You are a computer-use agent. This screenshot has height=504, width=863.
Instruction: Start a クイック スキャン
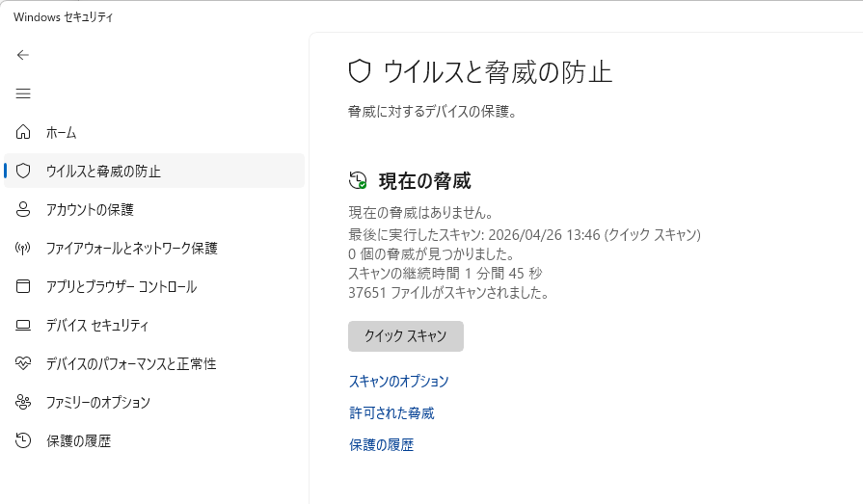[406, 336]
